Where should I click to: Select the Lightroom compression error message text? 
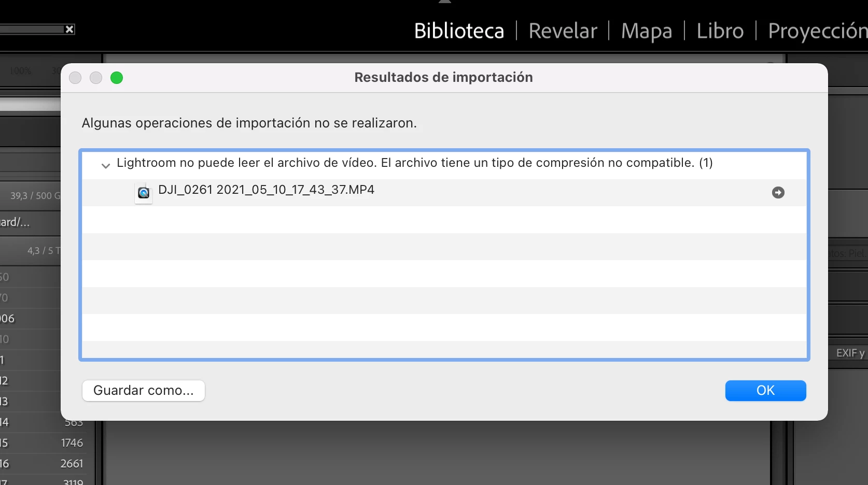coord(415,163)
